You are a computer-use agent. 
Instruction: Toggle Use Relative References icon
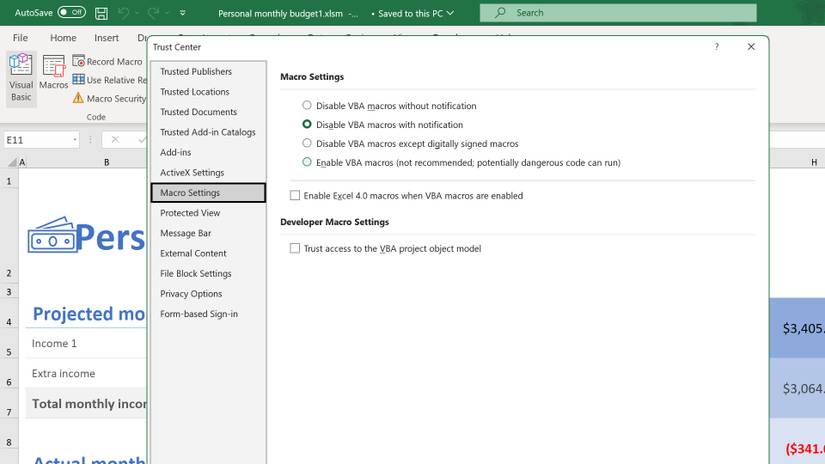tap(79, 80)
